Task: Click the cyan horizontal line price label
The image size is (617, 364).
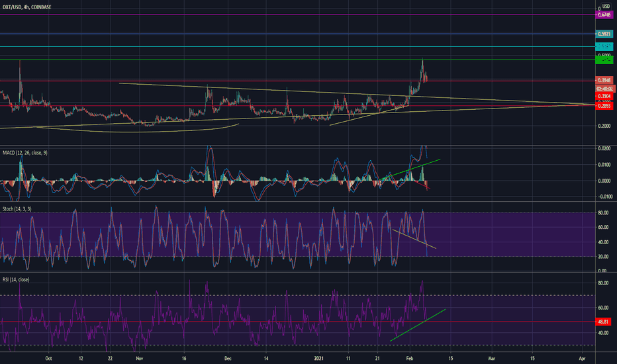Action: coord(604,47)
